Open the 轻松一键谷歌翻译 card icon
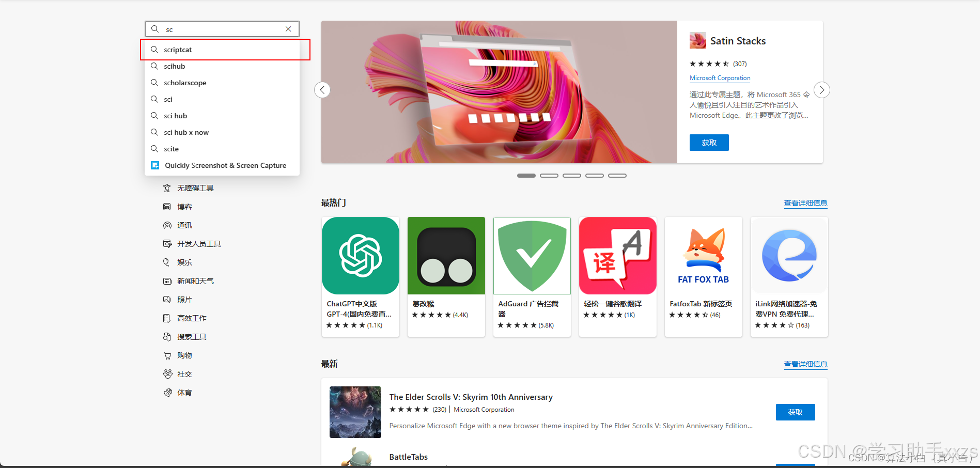 click(618, 256)
